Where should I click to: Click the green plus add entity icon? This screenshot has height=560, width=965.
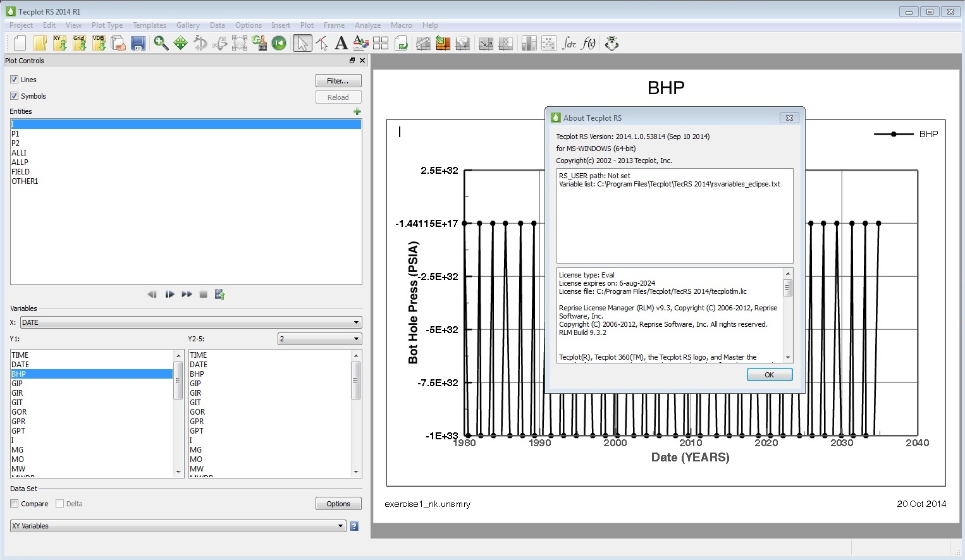click(x=357, y=112)
